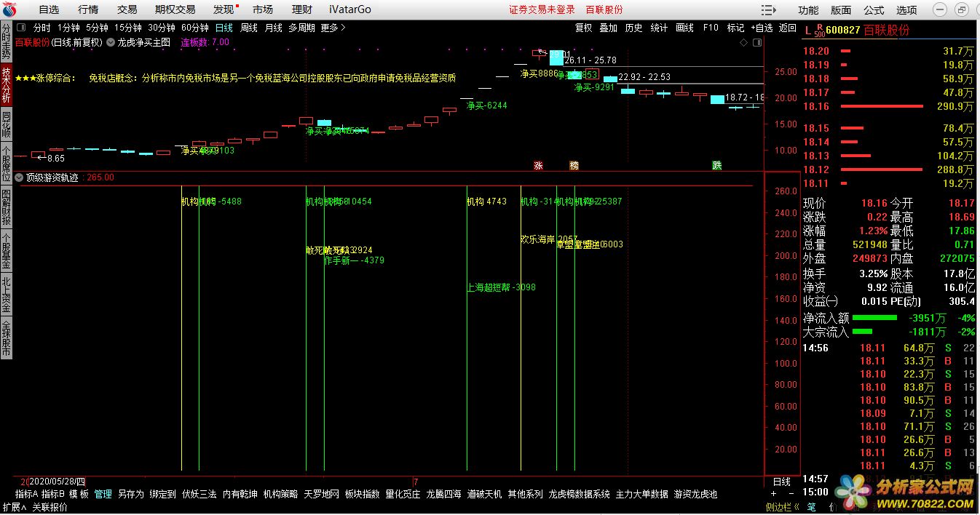
Task: Switch to 15分钟 period
Action: (127, 28)
